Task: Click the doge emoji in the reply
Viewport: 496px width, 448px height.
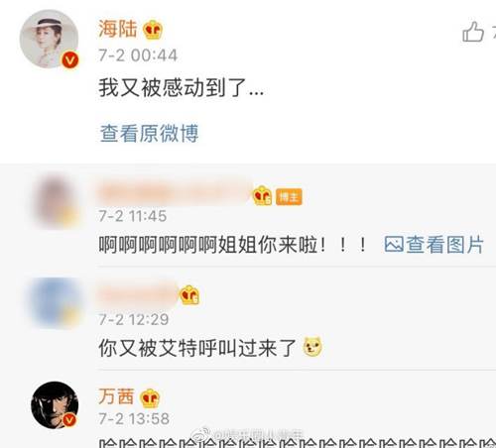Action: 312,347
